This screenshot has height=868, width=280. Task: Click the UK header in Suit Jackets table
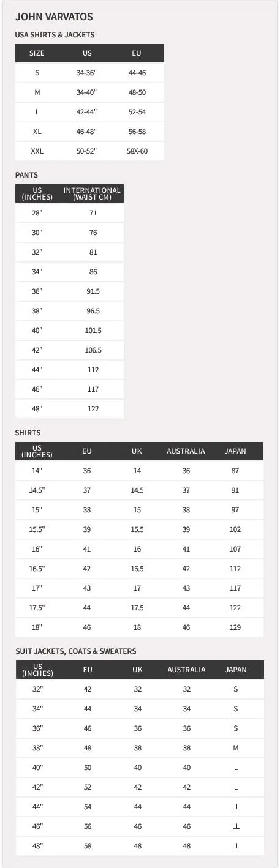(137, 670)
